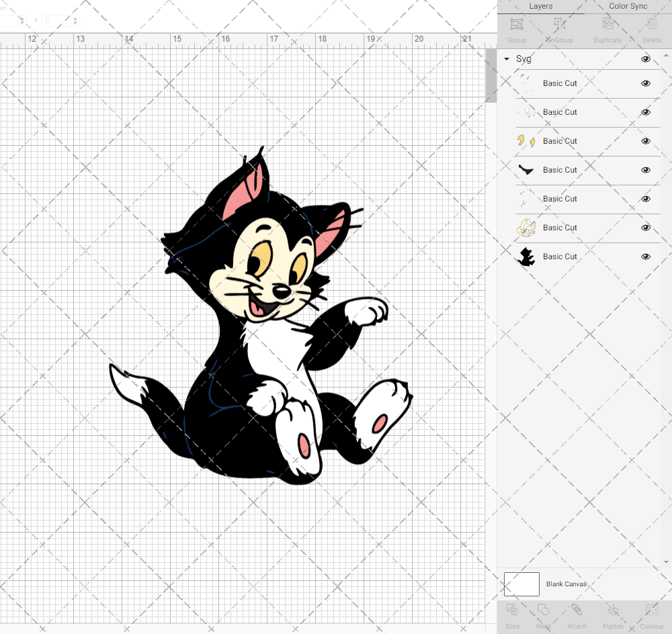This screenshot has width=672, height=634.
Task: Select the Svg group row label
Action: click(523, 59)
